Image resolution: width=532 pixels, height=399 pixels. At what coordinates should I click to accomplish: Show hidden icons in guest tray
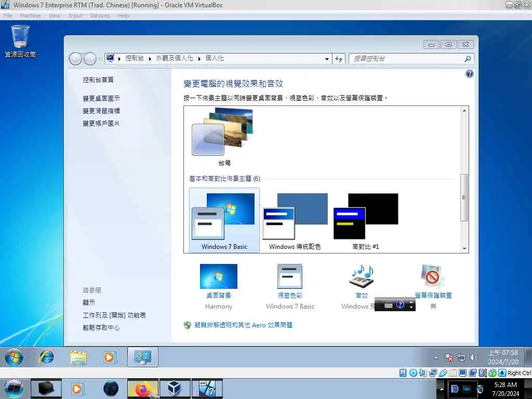click(436, 357)
